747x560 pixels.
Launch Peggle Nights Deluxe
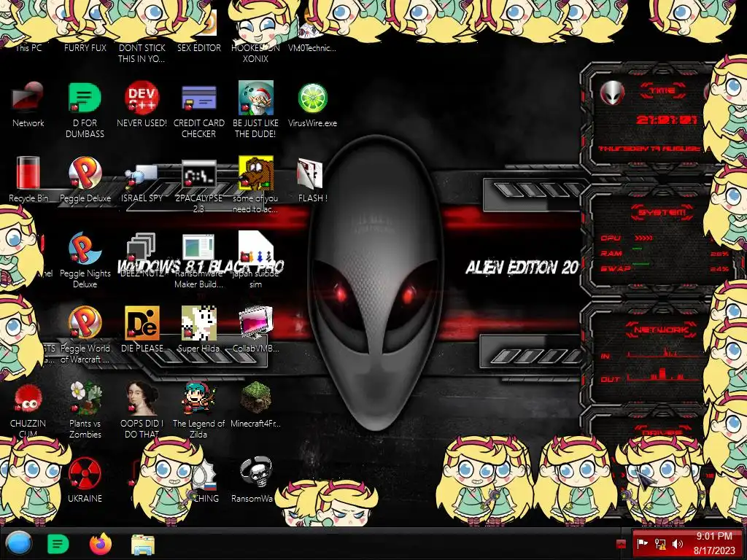click(x=85, y=260)
